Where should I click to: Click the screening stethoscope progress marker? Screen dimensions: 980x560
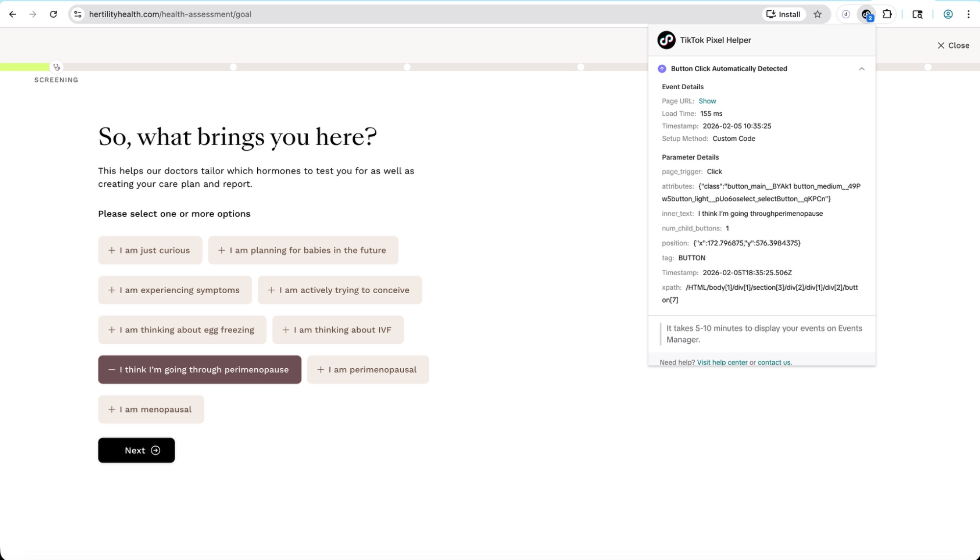coord(57,67)
